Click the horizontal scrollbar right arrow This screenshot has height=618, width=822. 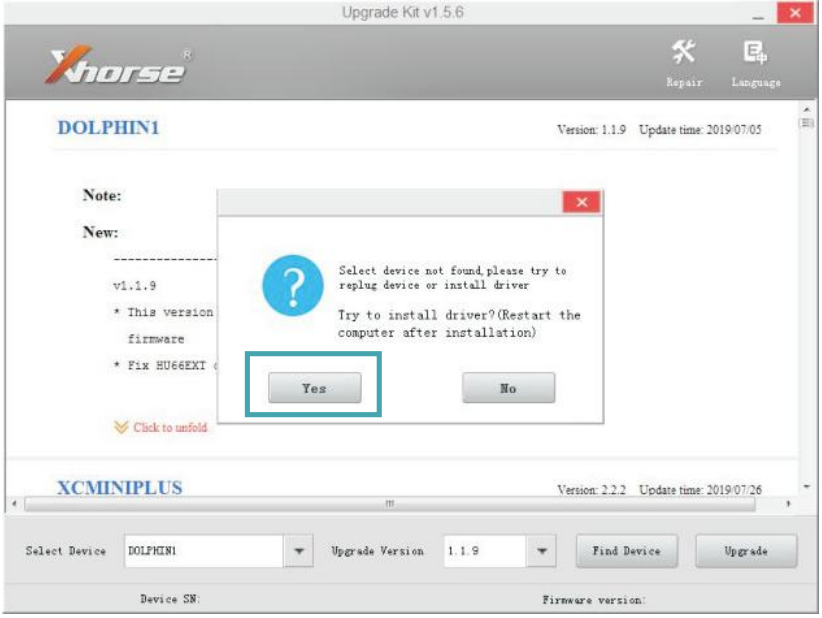[x=788, y=504]
